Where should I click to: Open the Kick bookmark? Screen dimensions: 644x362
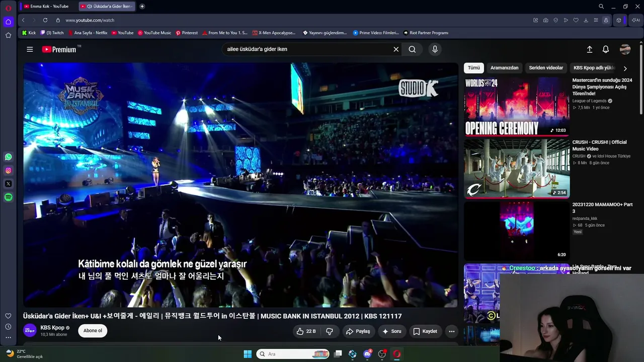click(x=29, y=33)
